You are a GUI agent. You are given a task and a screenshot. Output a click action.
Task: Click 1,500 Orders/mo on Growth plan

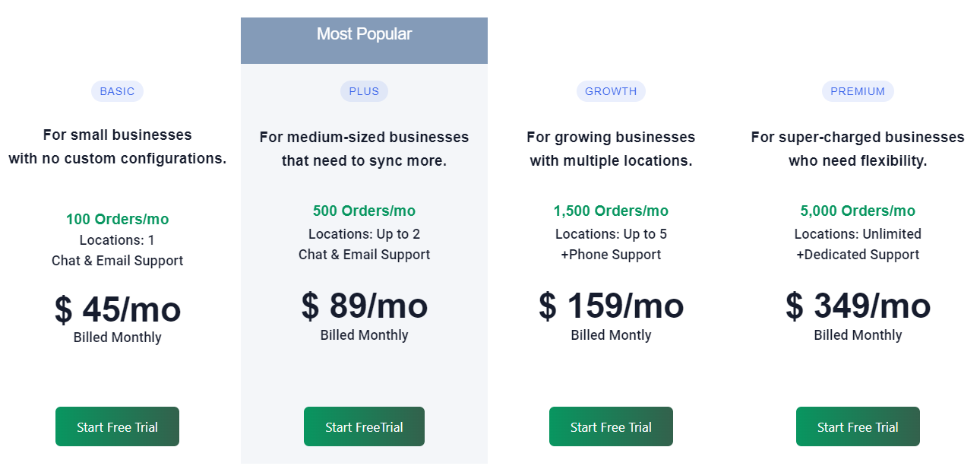[611, 211]
